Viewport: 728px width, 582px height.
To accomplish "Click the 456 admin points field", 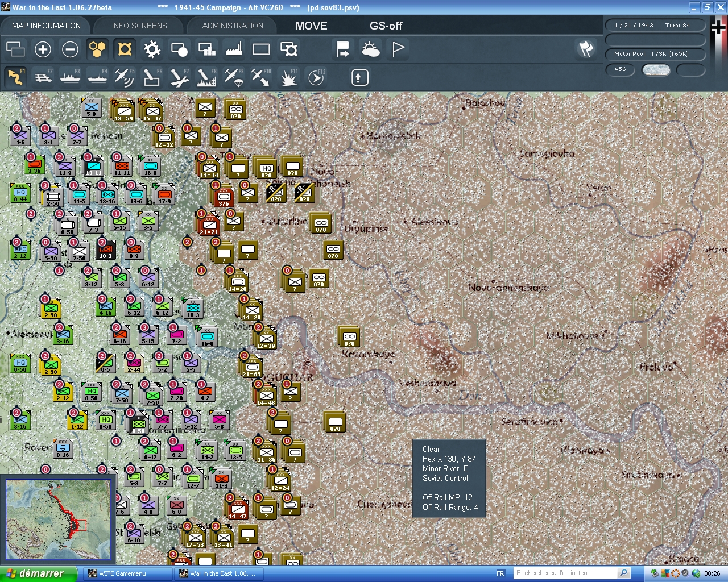I will (x=620, y=69).
